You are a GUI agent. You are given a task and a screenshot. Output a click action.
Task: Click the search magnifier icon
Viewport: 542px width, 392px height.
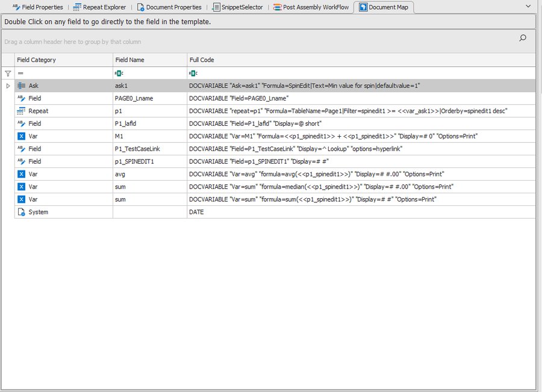523,38
